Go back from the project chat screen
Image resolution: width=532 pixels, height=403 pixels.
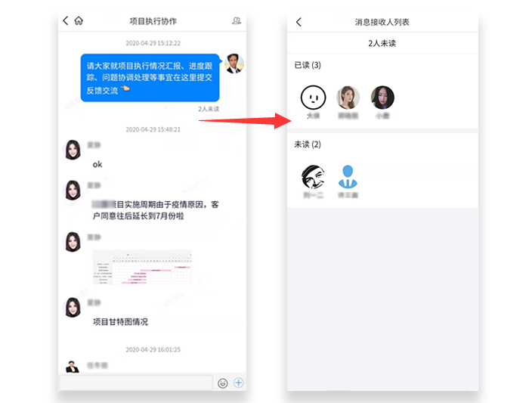pyautogui.click(x=66, y=21)
